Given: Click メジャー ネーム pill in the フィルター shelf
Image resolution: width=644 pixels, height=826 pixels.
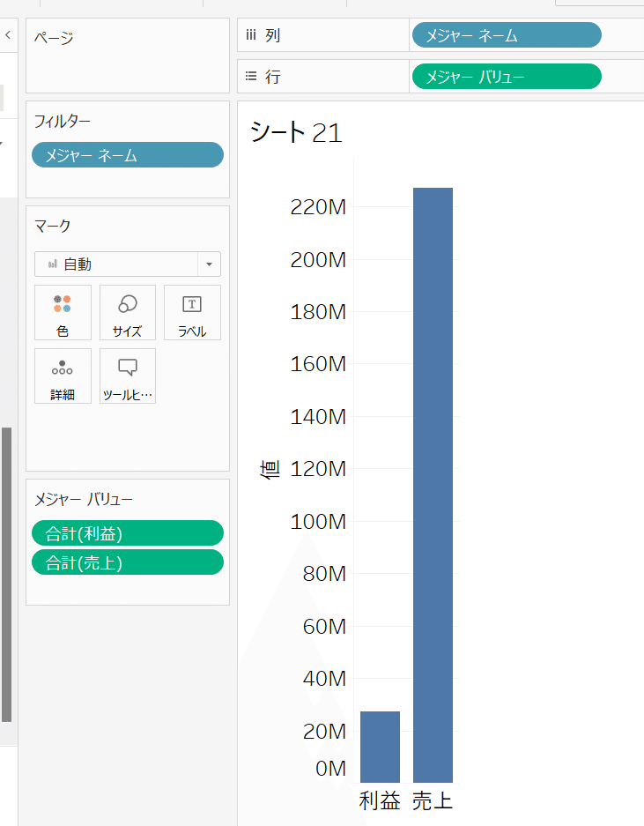Looking at the screenshot, I should pos(127,155).
